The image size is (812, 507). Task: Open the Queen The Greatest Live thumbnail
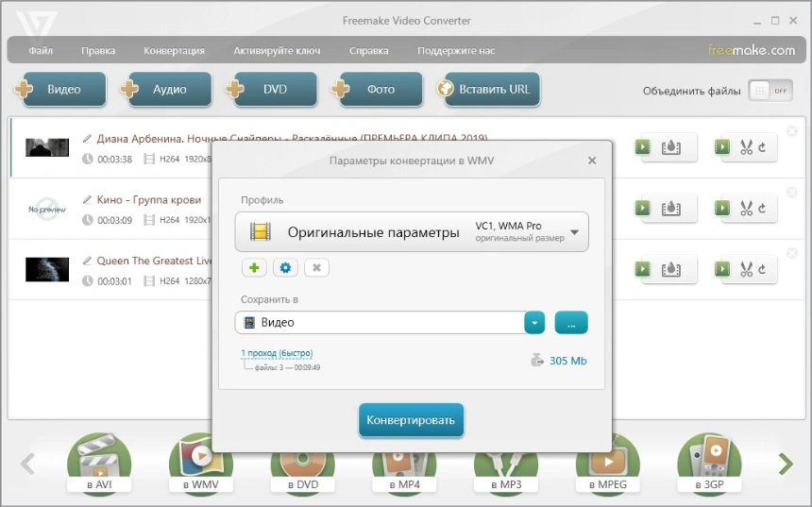47,269
